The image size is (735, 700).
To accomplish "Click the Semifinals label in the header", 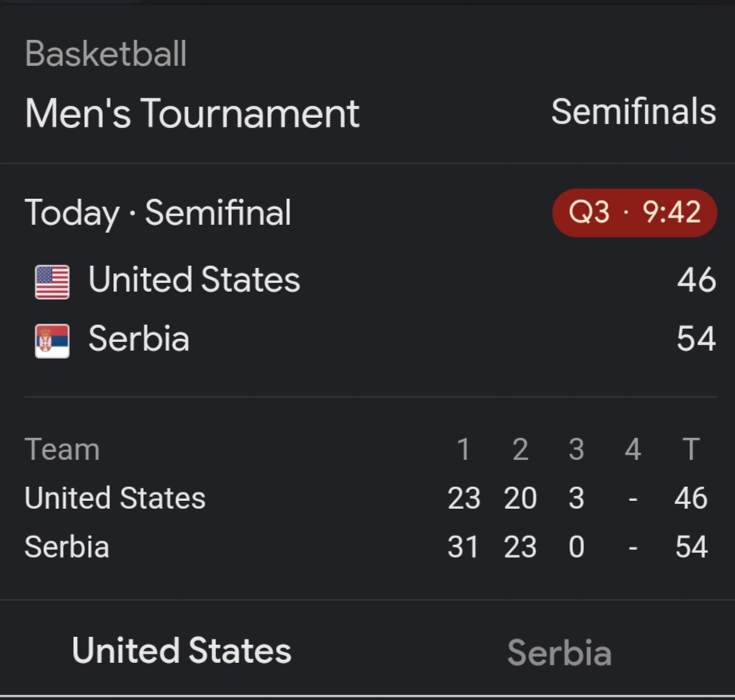I will pyautogui.click(x=633, y=112).
